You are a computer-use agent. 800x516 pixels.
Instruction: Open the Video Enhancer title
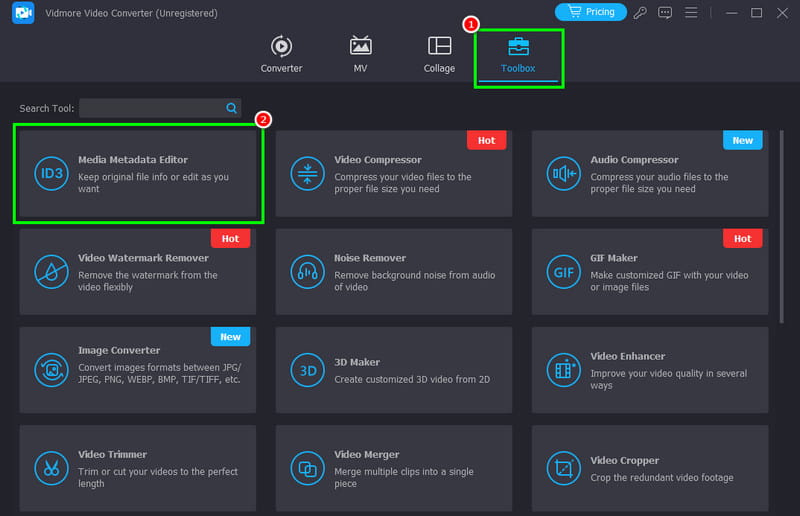click(x=628, y=356)
